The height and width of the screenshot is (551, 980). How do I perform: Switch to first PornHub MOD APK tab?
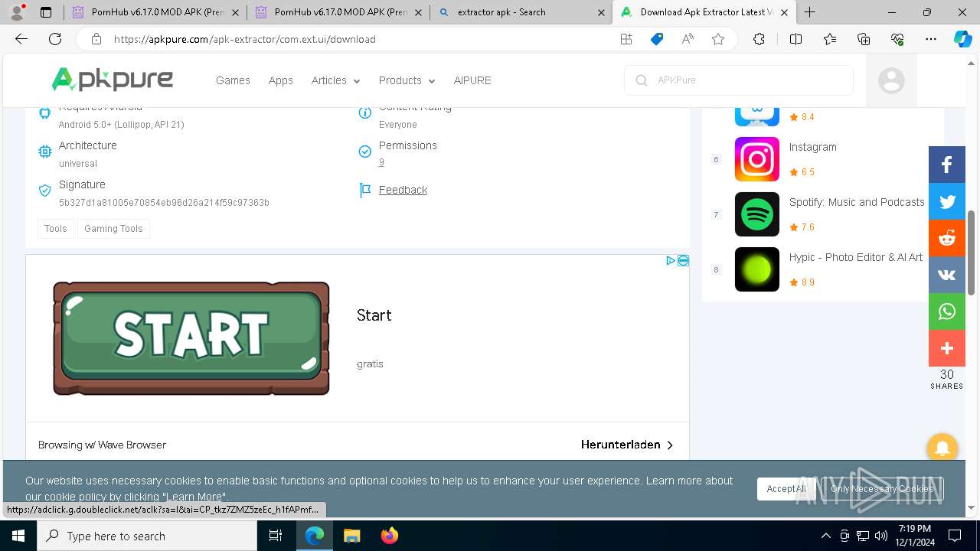155,12
